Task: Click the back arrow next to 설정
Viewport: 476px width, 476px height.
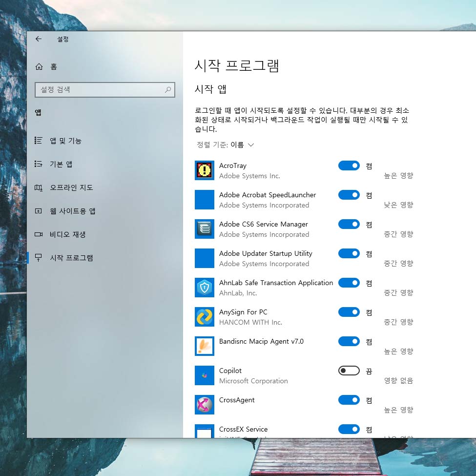Action: pos(39,39)
